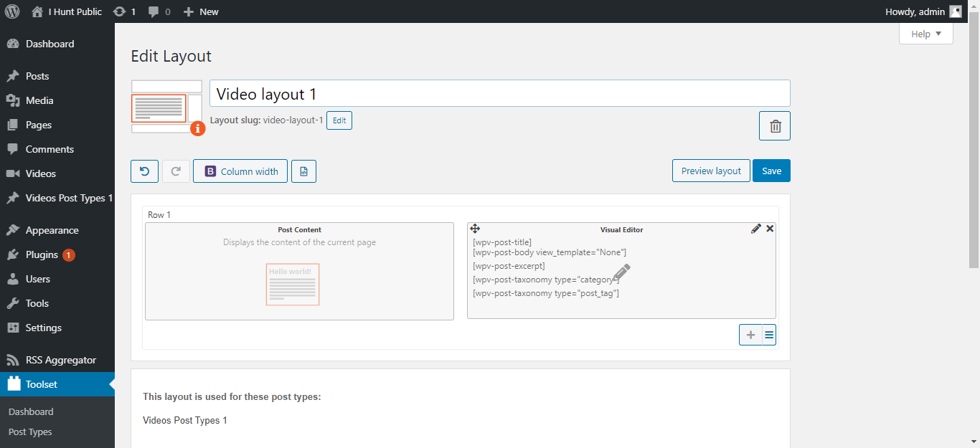The image size is (980, 448).
Task: Click the orange info badge icon
Action: pyautogui.click(x=198, y=128)
